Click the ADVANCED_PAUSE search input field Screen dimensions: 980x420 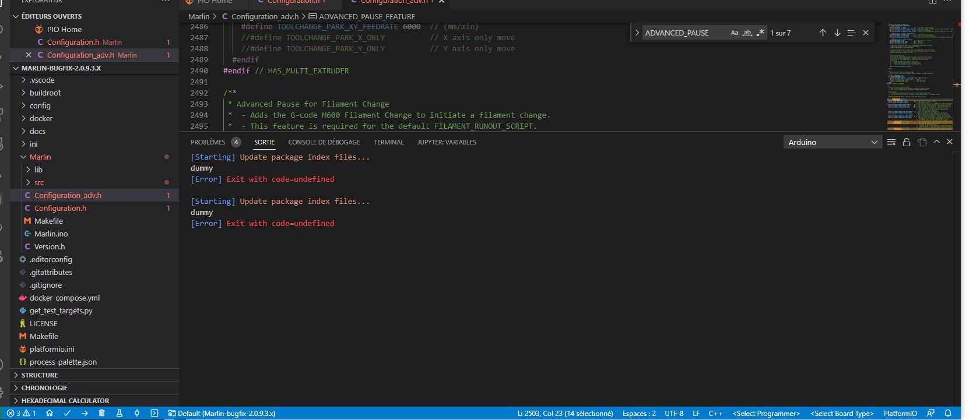pyautogui.click(x=682, y=33)
